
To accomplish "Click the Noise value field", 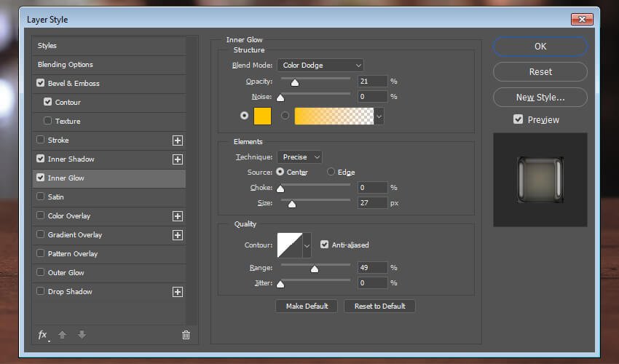I will [x=372, y=97].
